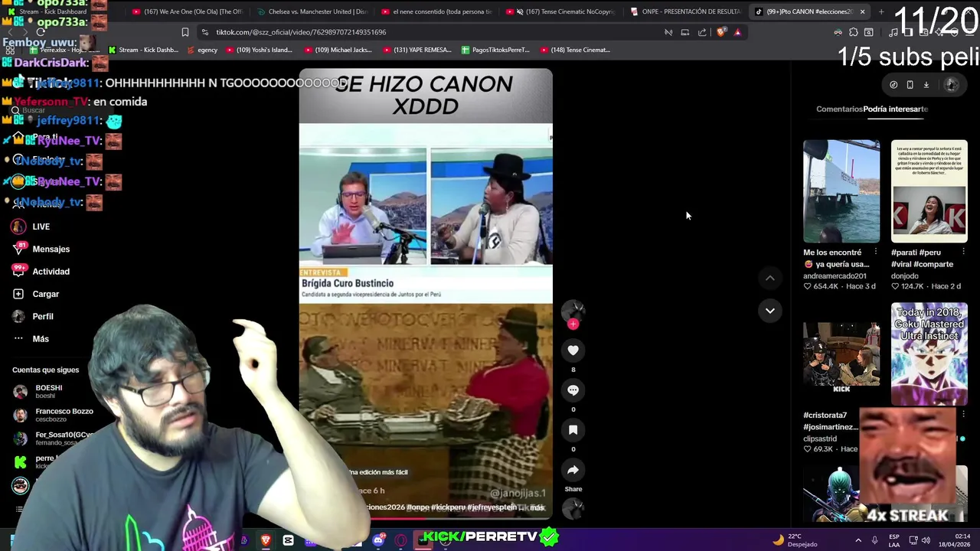
Task: Click the Share arrow icon beside the video
Action: pos(573,470)
